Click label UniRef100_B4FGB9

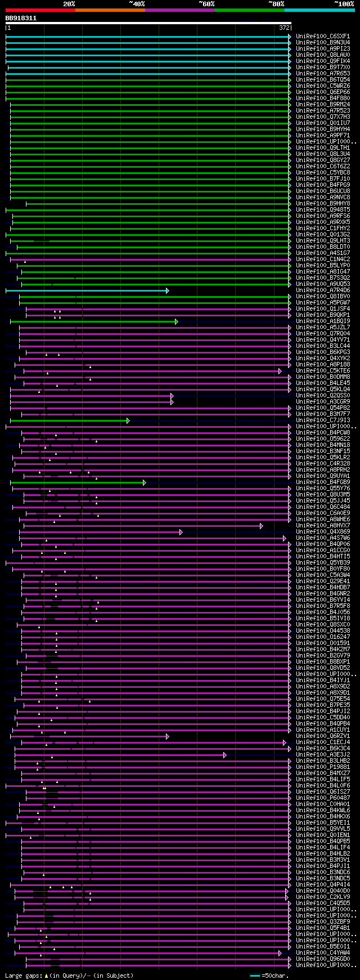pos(323,482)
